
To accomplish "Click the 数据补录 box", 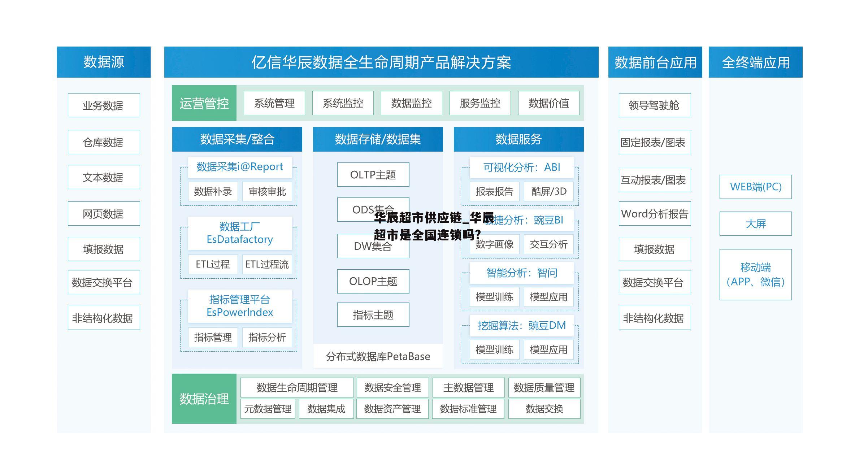I will point(213,191).
